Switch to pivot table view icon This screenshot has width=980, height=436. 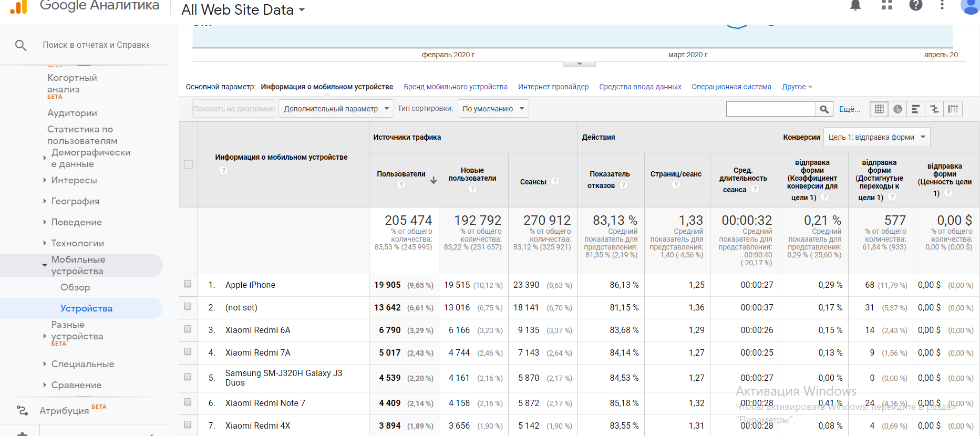coord(953,109)
